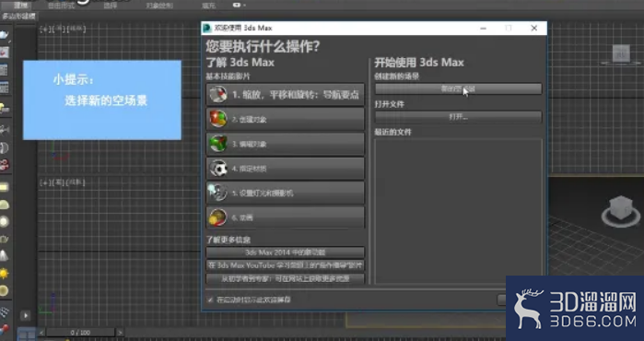Toggle show welcome screen at startup checkbox
The image size is (644, 341).
pos(210,300)
